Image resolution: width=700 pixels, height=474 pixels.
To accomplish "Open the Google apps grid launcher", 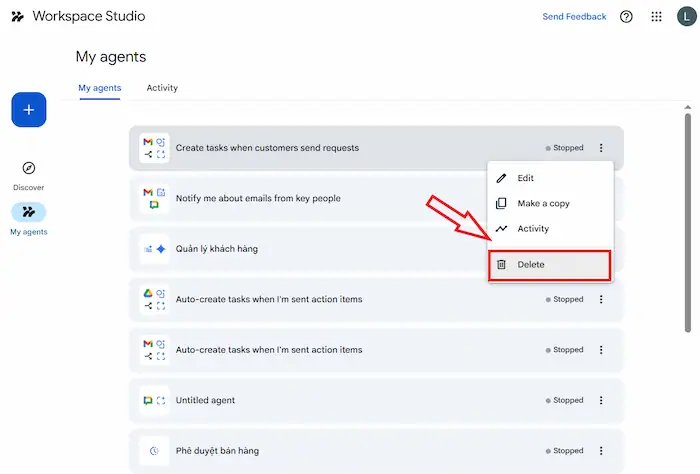I will coord(656,17).
